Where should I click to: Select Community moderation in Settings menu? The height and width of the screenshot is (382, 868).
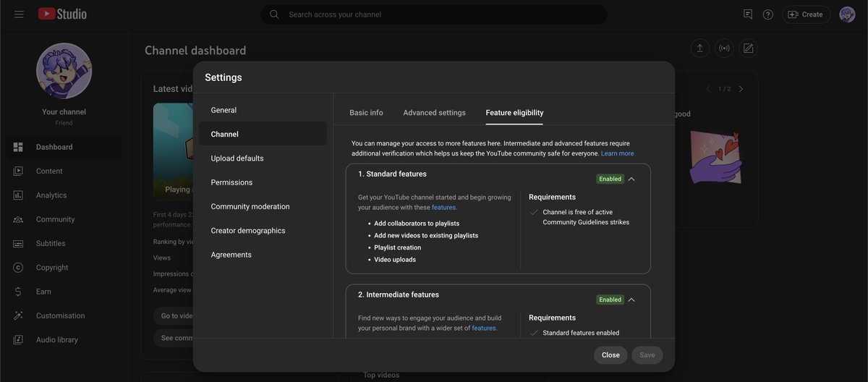(x=263, y=206)
